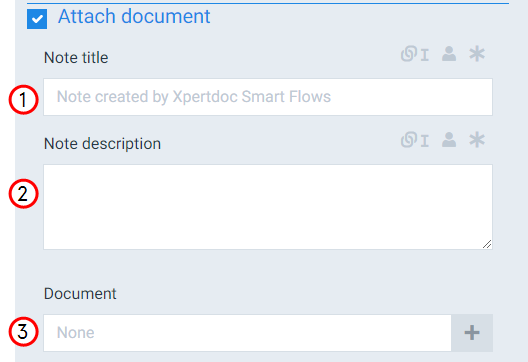528x362 pixels.
Task: Add a document with the plus button
Action: coord(472,333)
